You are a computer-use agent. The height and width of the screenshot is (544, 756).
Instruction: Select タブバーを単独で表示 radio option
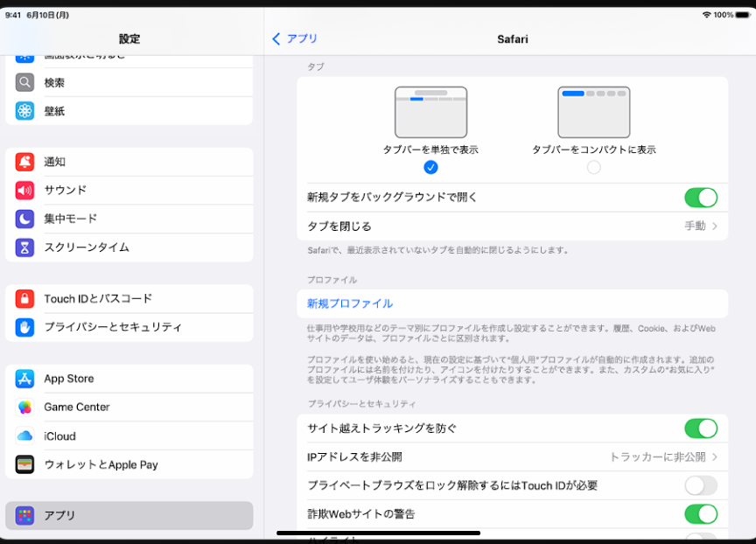pos(430,167)
